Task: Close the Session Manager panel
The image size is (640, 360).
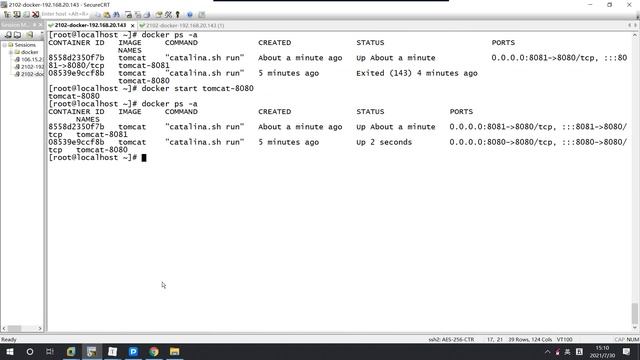Action: click(x=40, y=25)
